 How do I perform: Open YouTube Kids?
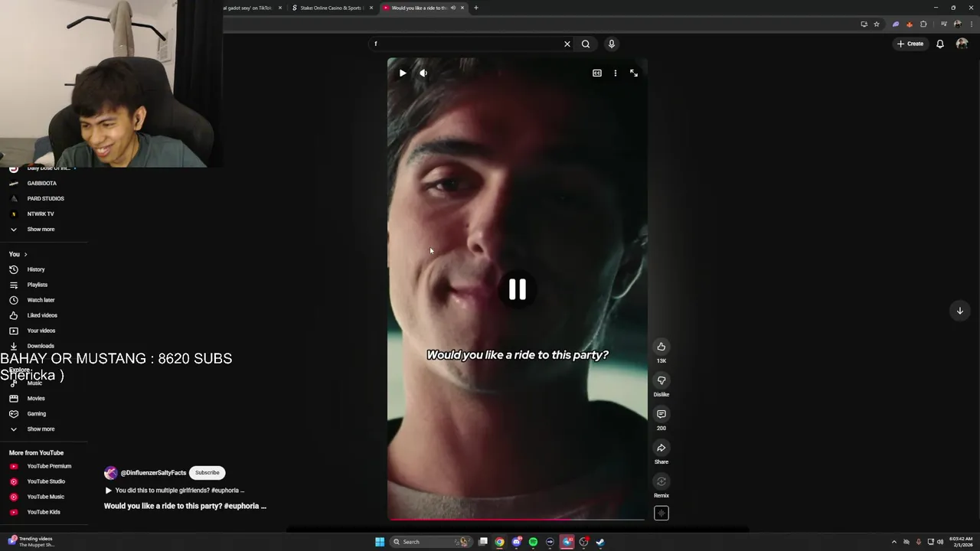[44, 512]
